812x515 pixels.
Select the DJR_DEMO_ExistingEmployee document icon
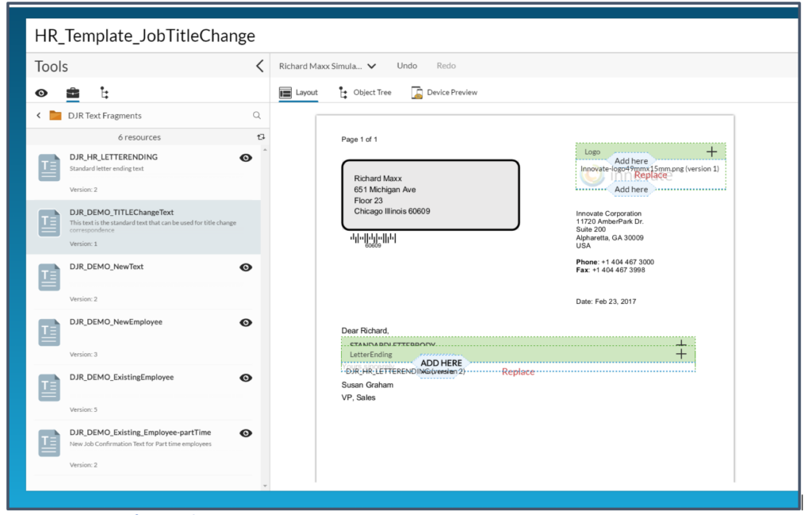coord(49,388)
